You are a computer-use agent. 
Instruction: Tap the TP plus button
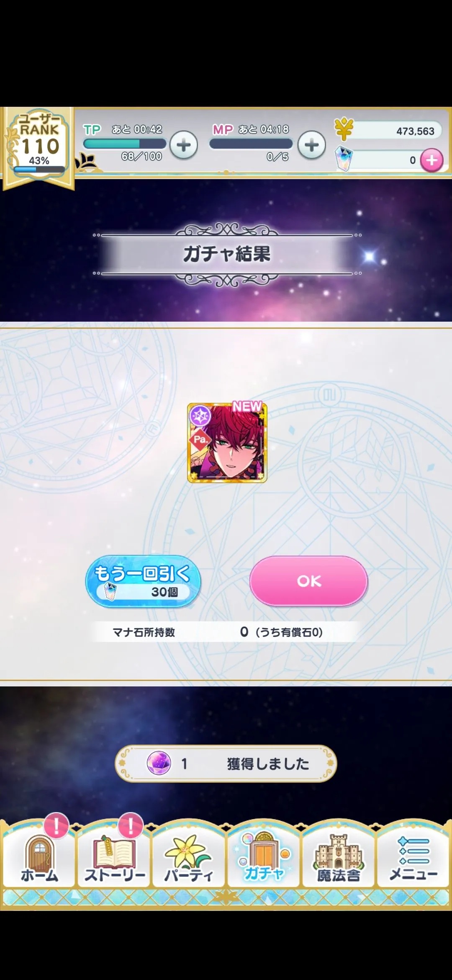tap(184, 145)
